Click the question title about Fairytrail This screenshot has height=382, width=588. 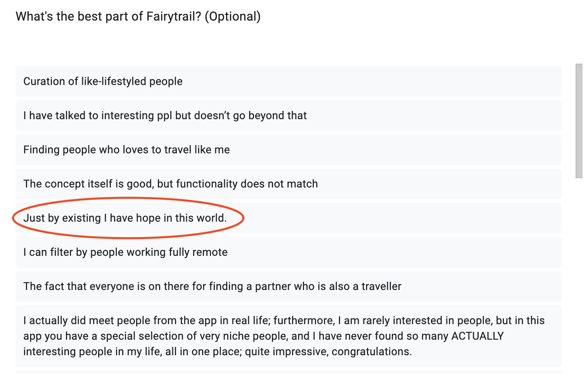(138, 17)
